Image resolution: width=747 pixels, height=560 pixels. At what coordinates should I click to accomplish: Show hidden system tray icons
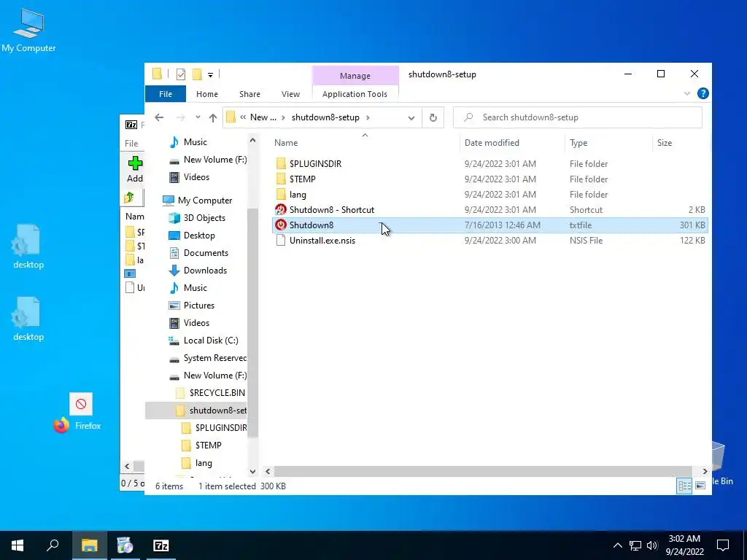coord(617,545)
